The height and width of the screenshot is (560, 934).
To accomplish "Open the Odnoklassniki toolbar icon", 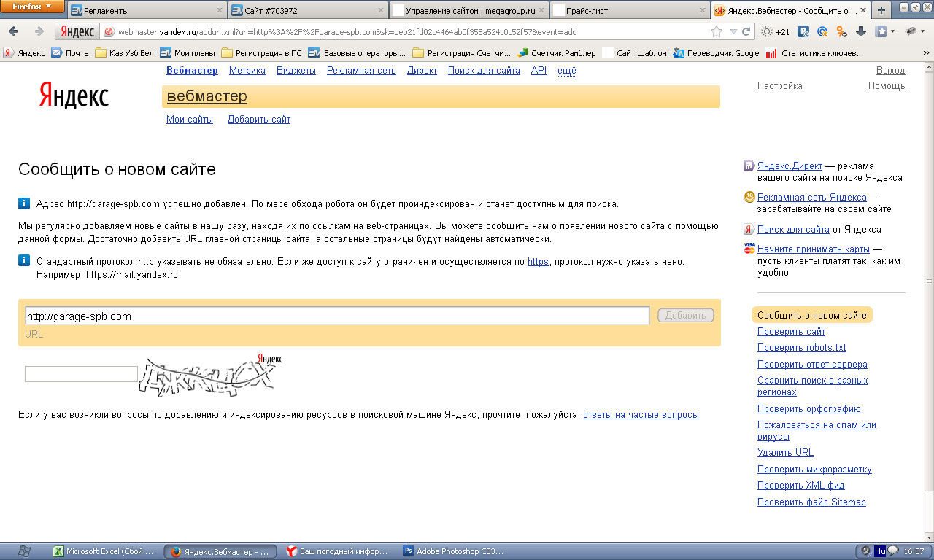I will [841, 31].
